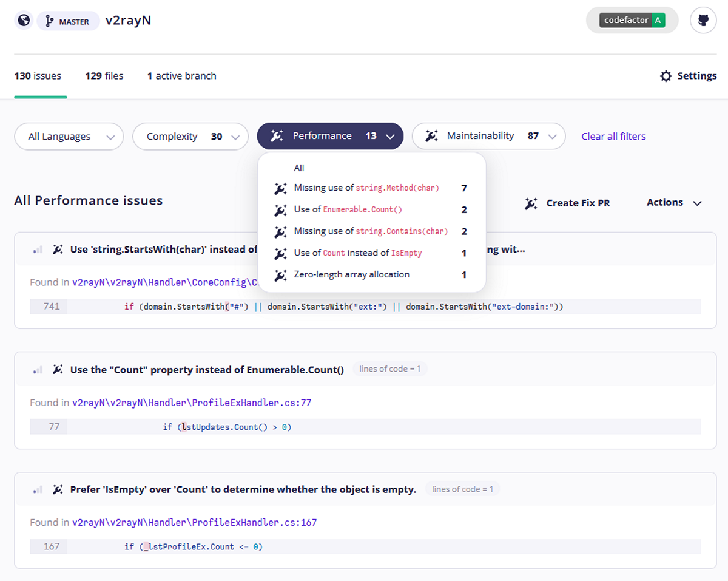Click the _lstProfileEx.Count code line
This screenshot has width=728, height=581.
194,546
